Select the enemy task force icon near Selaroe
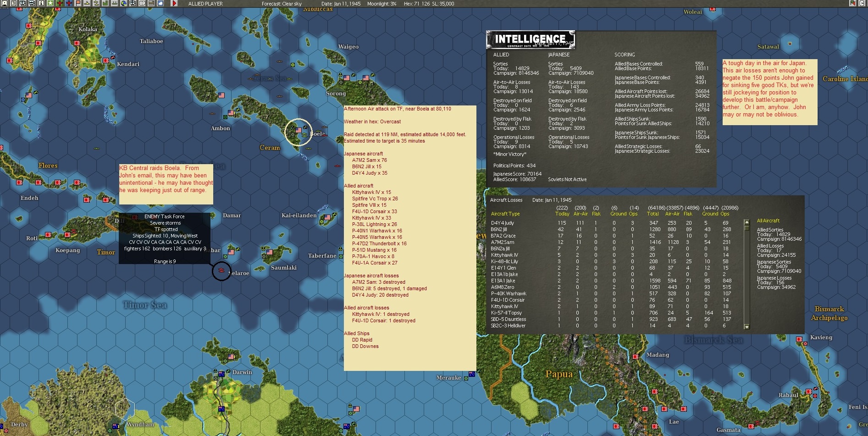Image resolution: width=868 pixels, height=436 pixels. (x=221, y=271)
